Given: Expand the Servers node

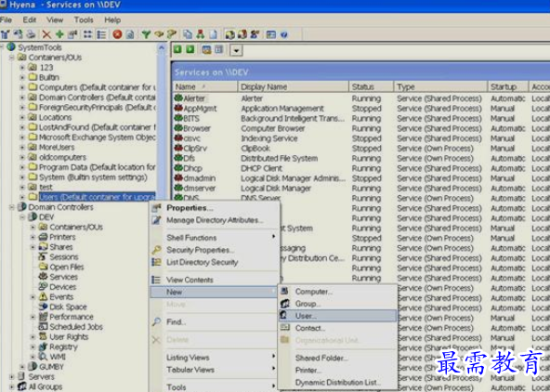Looking at the screenshot, I should point(12,376).
